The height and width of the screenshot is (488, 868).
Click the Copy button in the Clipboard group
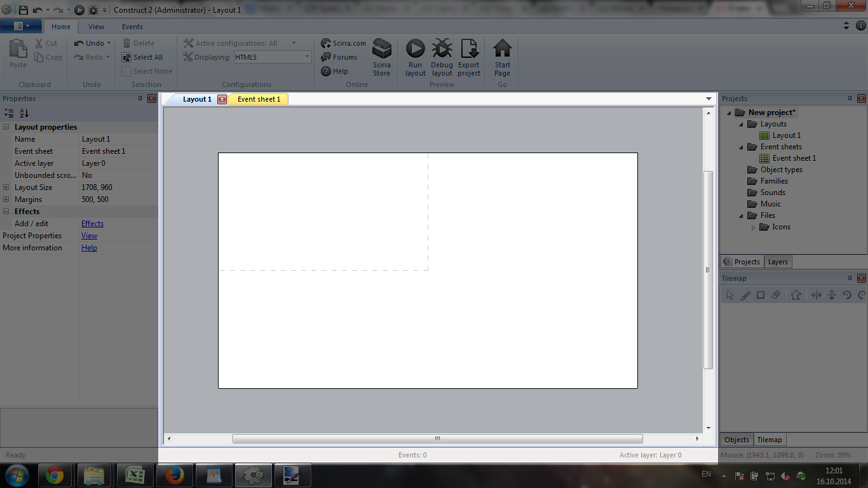click(48, 57)
